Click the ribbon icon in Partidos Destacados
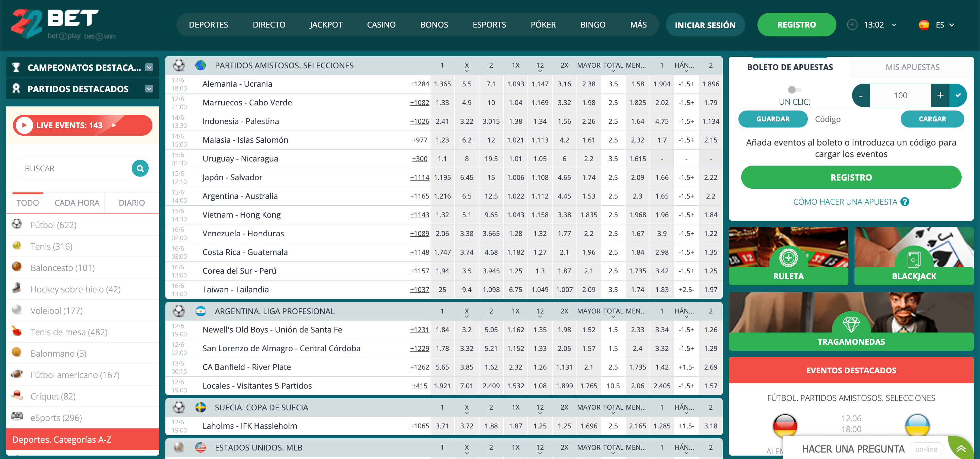 16,88
